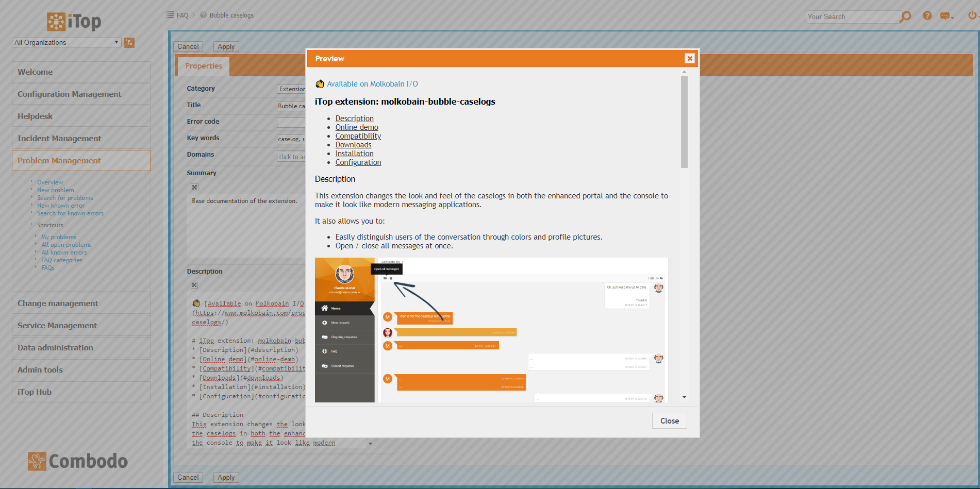Click the Key words input field
980x489 pixels.
point(291,139)
